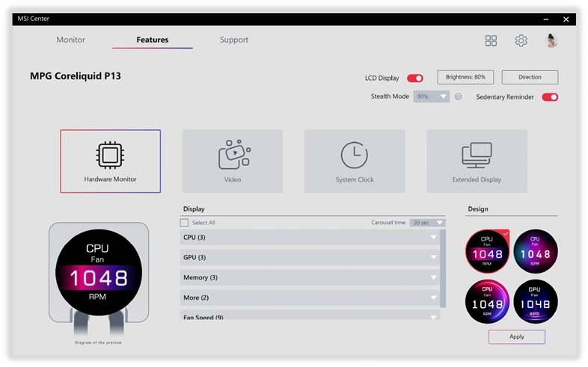Open the Stealth Mode 90% dropdown

[431, 96]
